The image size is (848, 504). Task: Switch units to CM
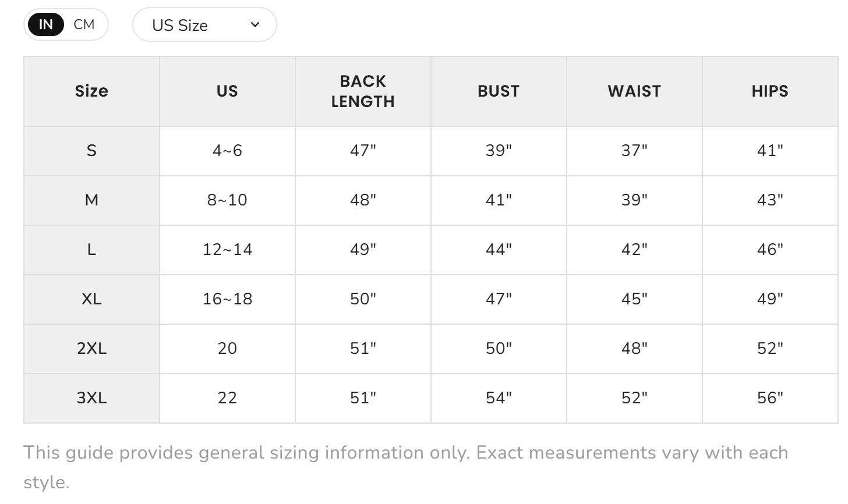[84, 24]
